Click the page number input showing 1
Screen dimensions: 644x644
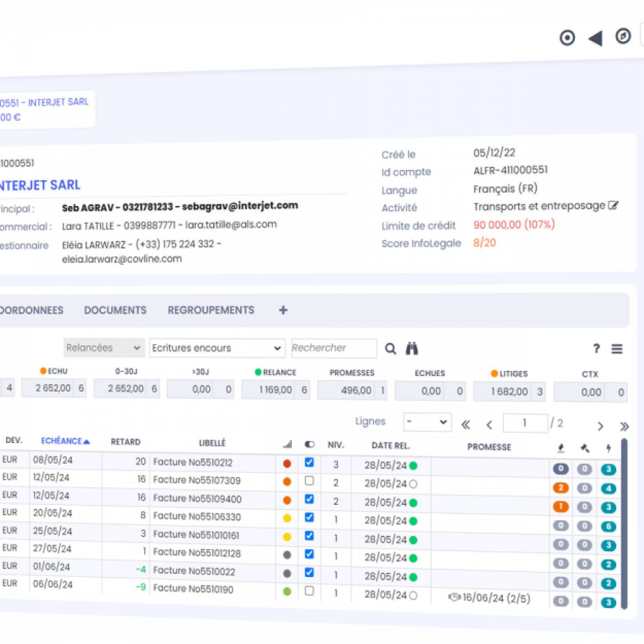525,423
